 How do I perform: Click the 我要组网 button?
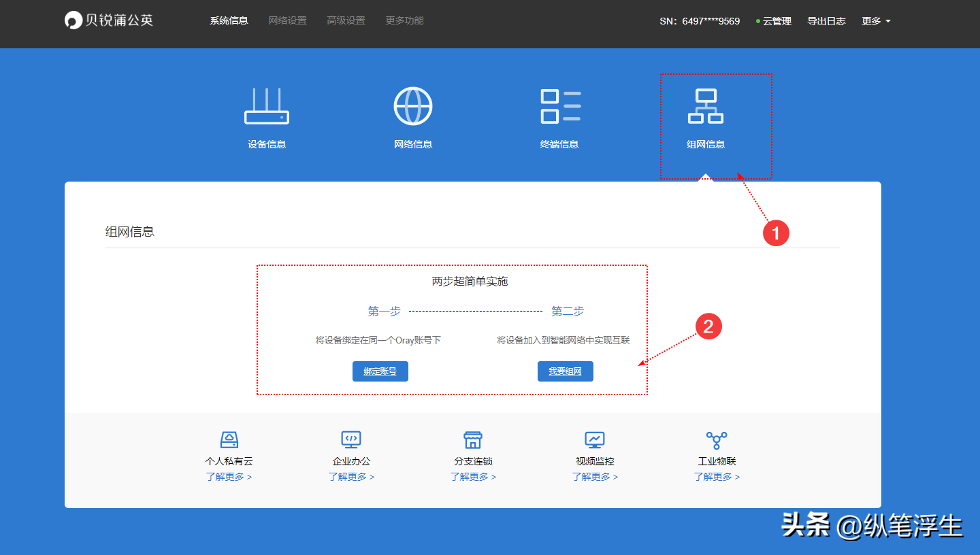[x=566, y=371]
